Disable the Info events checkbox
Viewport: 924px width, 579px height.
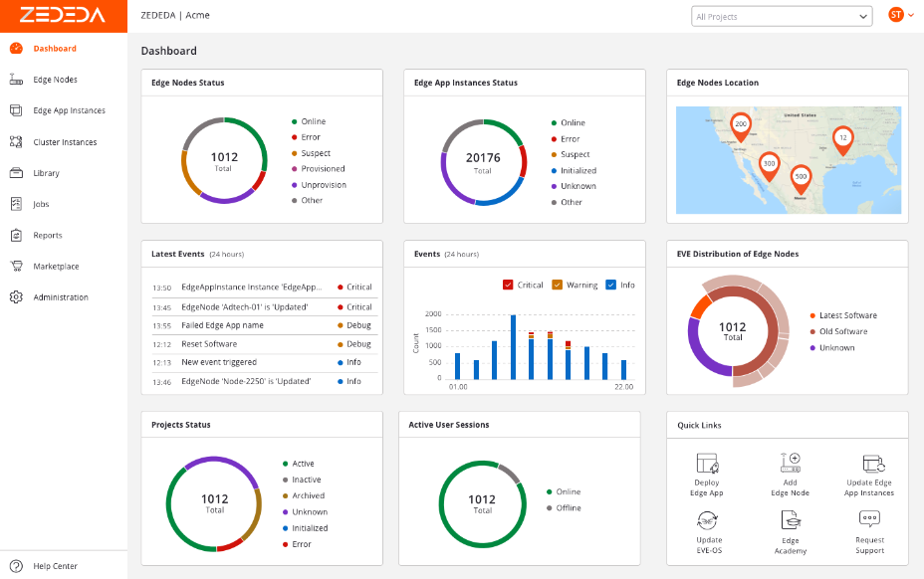pyautogui.click(x=610, y=286)
